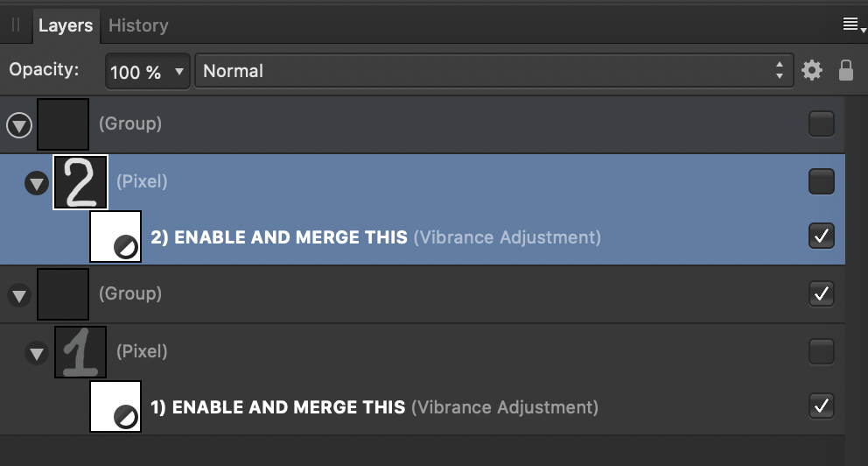Hide the second Group layer

tap(821, 293)
